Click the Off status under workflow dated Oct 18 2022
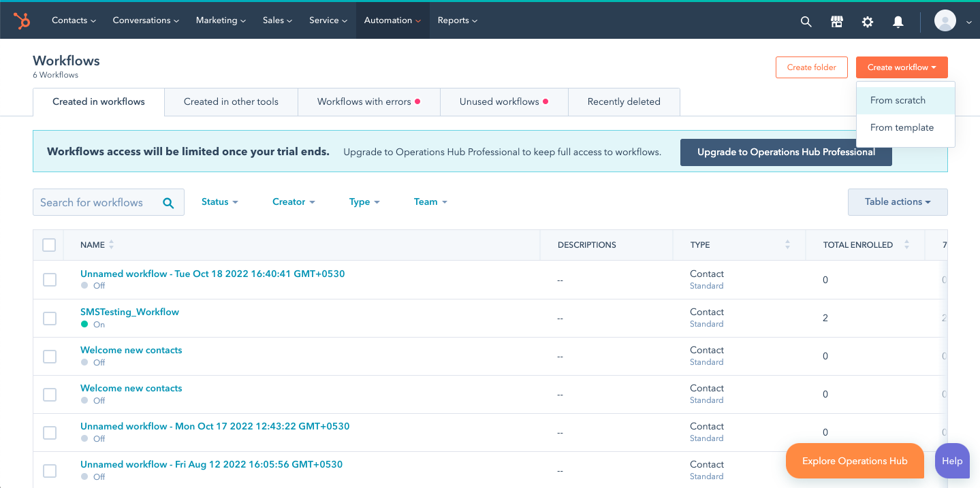Image resolution: width=980 pixels, height=488 pixels. [x=93, y=287]
